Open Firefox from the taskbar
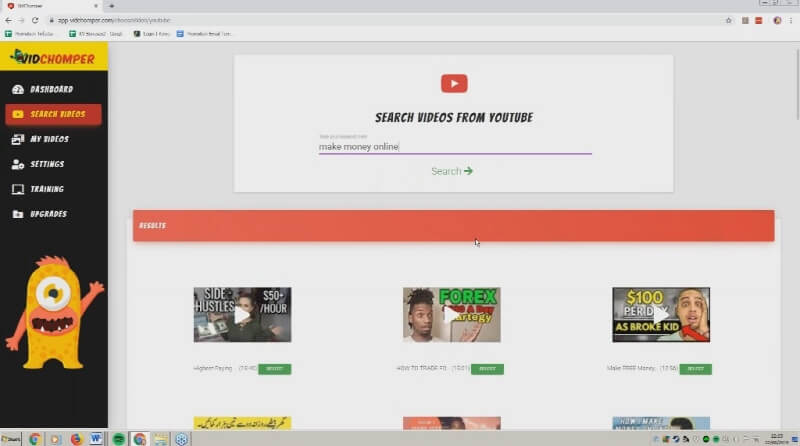 [x=76, y=439]
